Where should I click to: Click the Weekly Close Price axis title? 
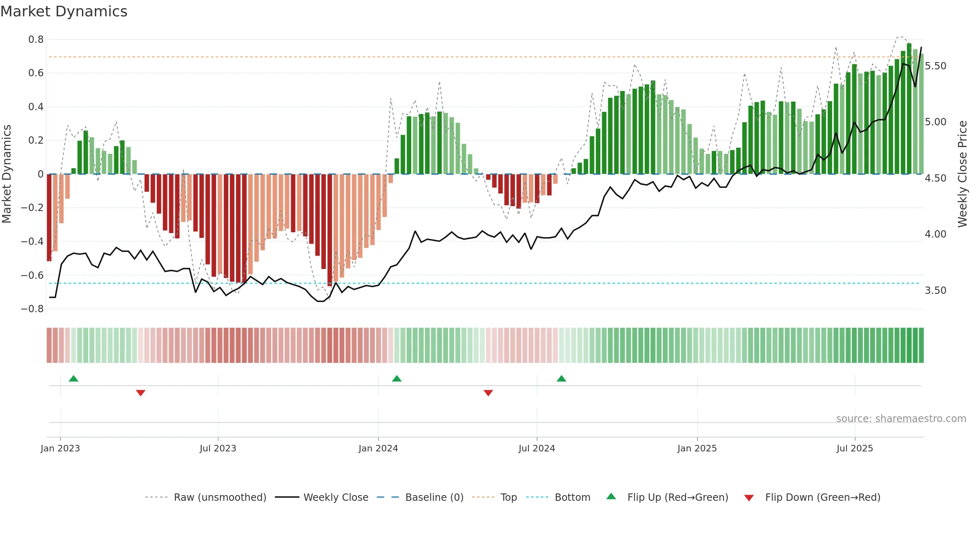pos(962,174)
